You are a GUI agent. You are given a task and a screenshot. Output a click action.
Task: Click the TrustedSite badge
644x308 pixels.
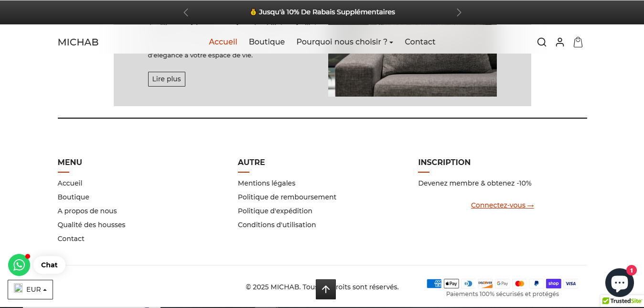click(x=622, y=301)
